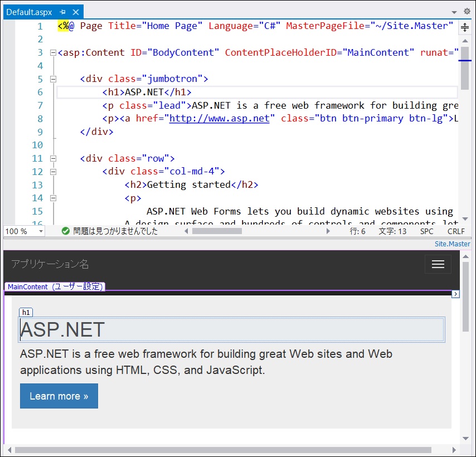Click the designer scroll down arrow
This screenshot has height=457, width=476.
point(465,438)
